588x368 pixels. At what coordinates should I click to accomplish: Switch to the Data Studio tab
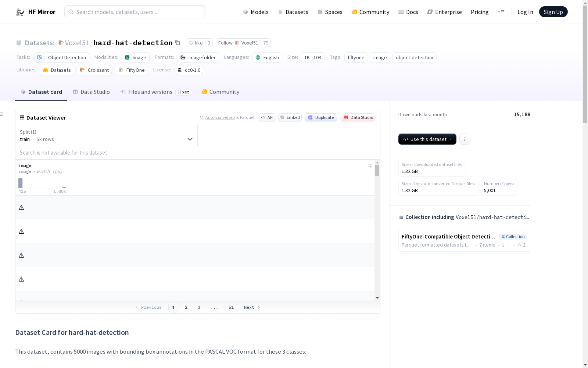coord(92,92)
